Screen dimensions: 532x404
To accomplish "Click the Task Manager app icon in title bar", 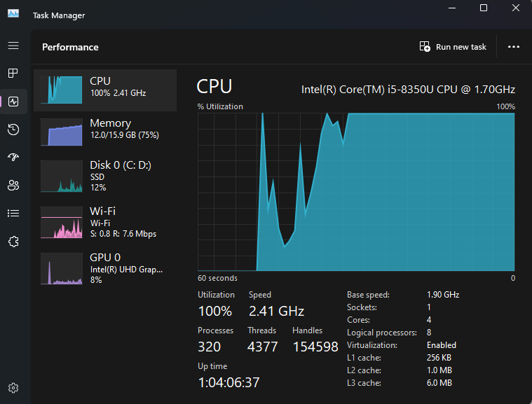I will (x=13, y=13).
